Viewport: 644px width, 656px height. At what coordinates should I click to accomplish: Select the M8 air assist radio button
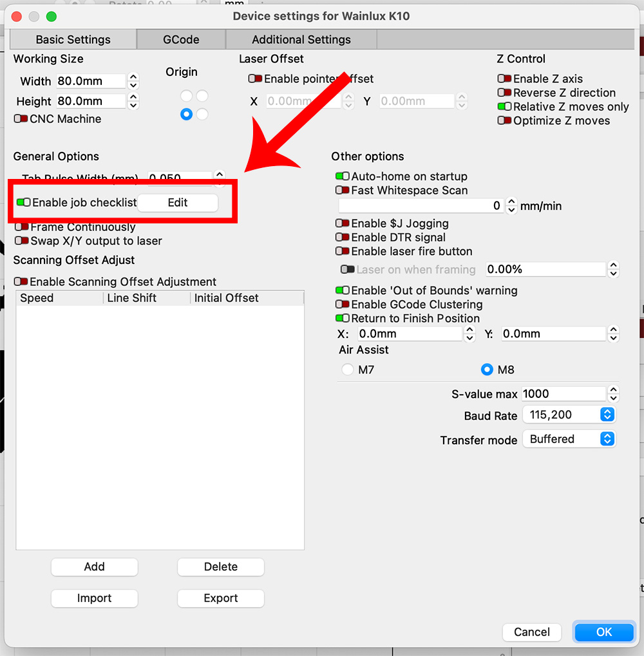[487, 370]
